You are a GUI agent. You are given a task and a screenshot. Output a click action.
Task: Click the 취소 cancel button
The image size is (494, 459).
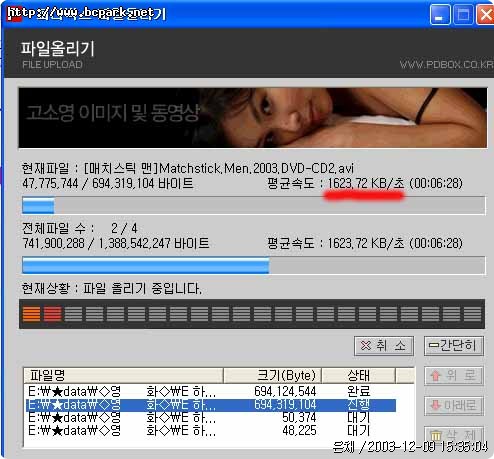(384, 346)
